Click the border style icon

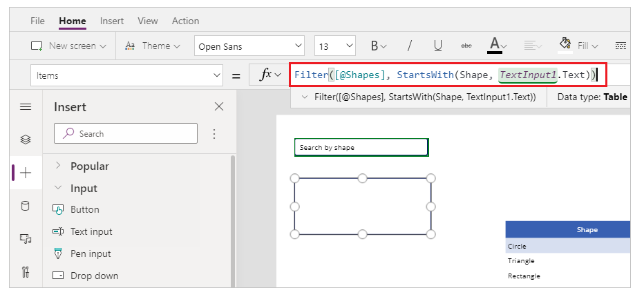[621, 46]
